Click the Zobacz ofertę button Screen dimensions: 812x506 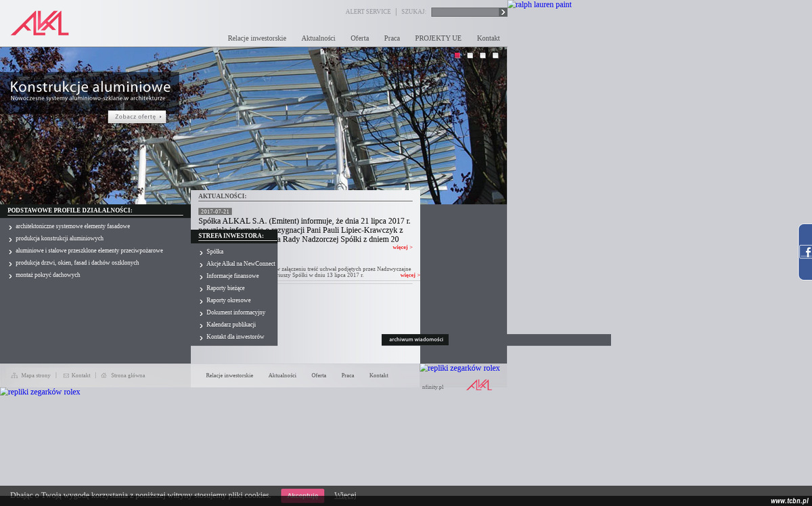pyautogui.click(x=137, y=117)
